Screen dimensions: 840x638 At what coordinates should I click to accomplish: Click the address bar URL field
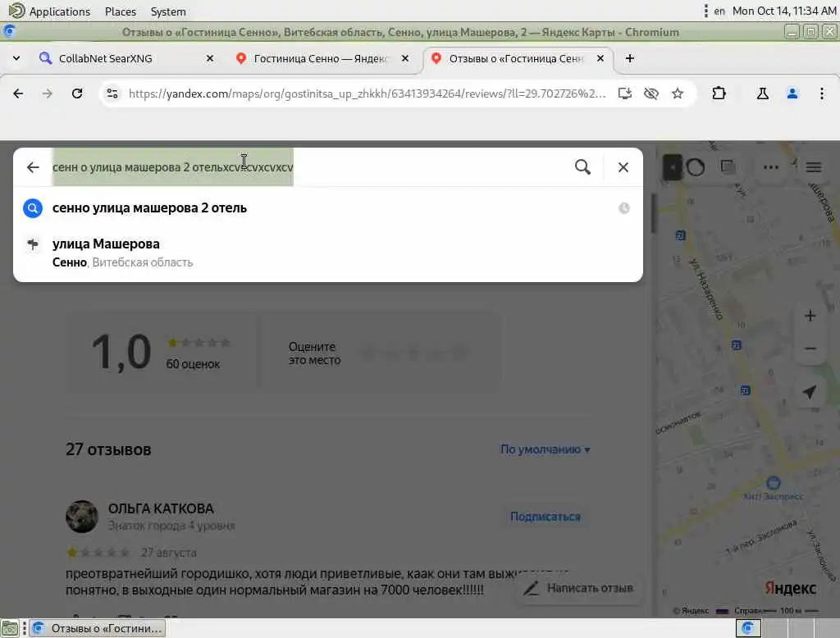[x=367, y=93]
